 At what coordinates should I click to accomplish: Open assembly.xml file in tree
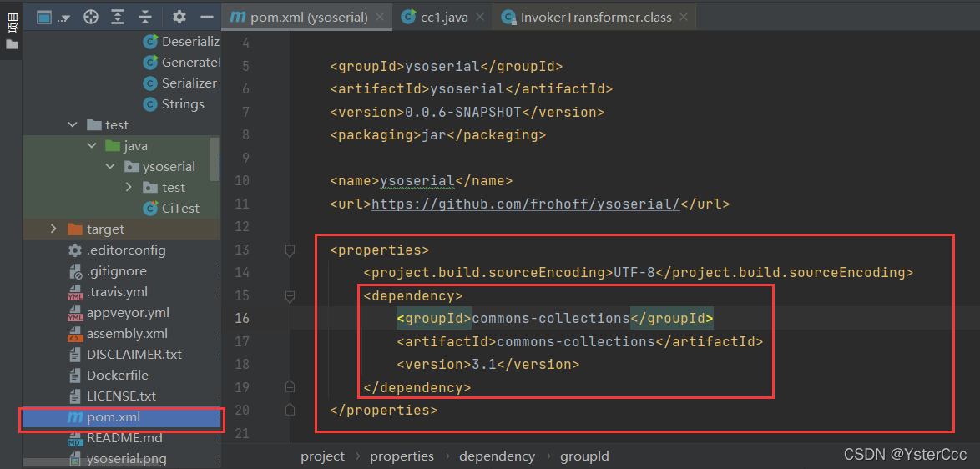click(127, 334)
